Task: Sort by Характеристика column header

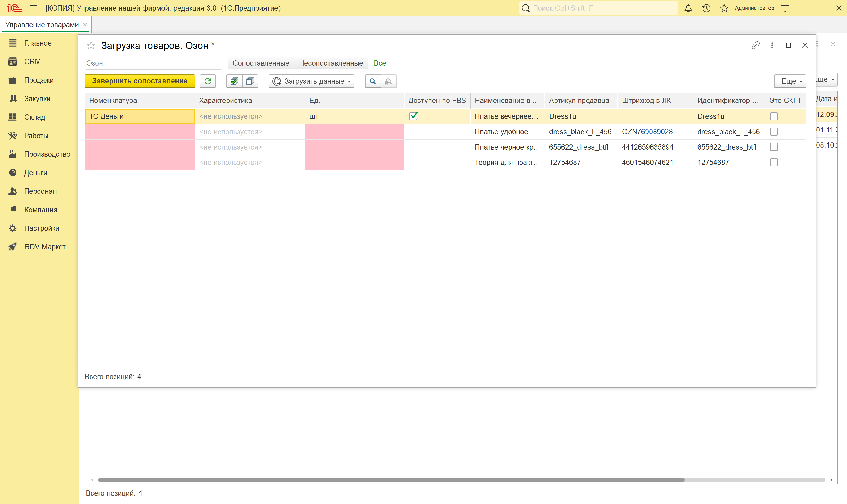Action: [250, 101]
